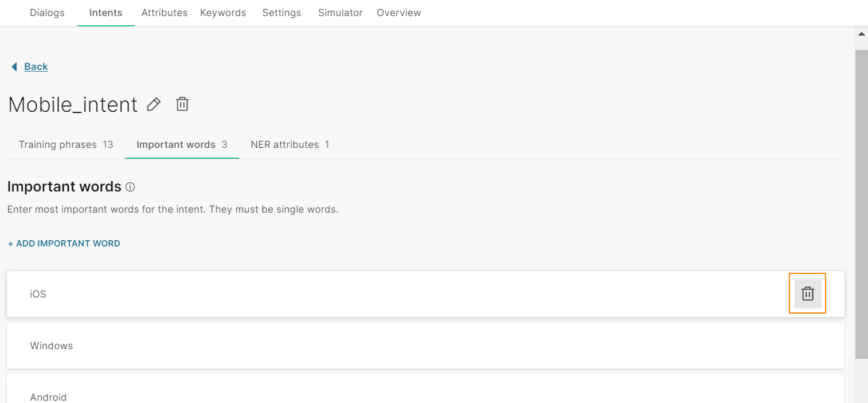Rename intent using pencil edit icon
868x403 pixels.
point(154,104)
